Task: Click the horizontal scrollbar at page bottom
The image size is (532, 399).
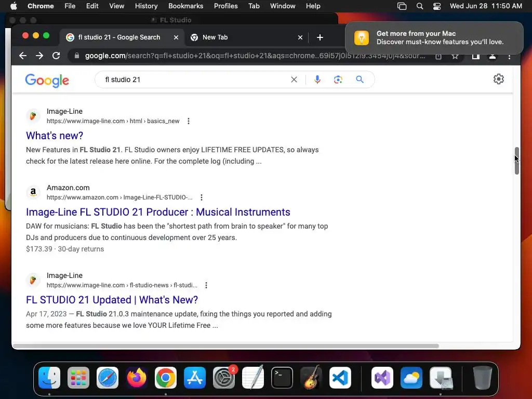Action: click(x=225, y=346)
